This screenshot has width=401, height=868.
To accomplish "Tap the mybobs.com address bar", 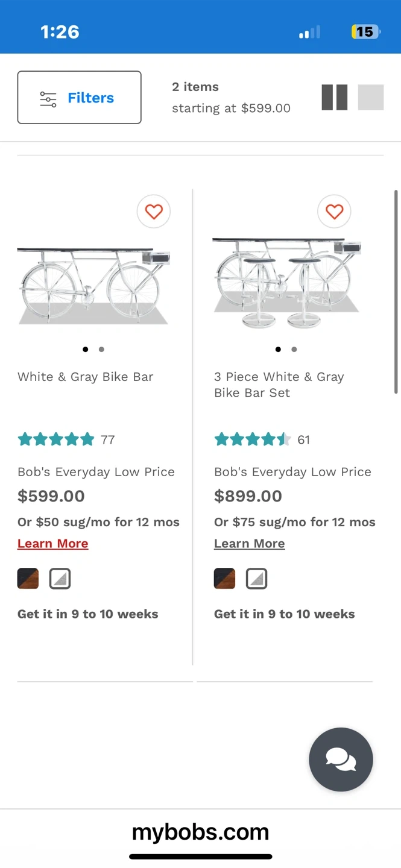I will click(x=200, y=832).
